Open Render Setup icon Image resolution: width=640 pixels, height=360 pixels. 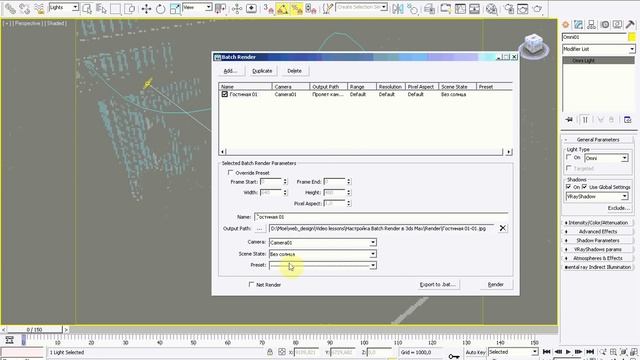509,9
